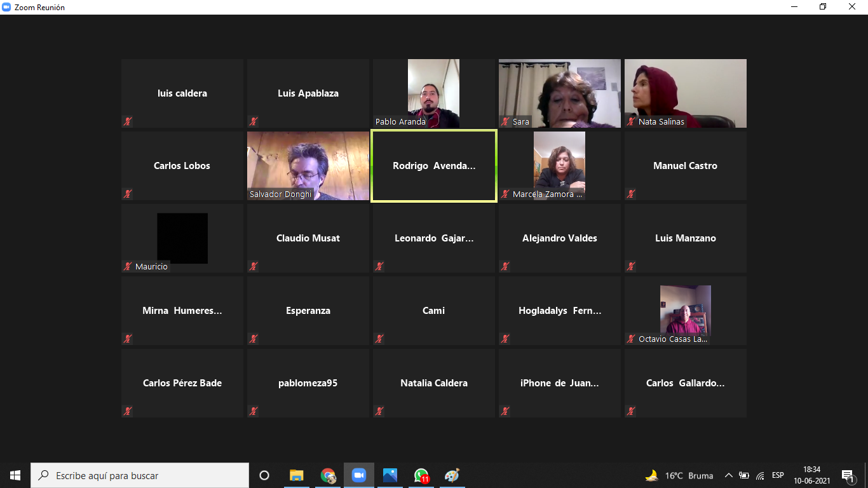Click the Carlos Gallardo... participant name

[686, 383]
